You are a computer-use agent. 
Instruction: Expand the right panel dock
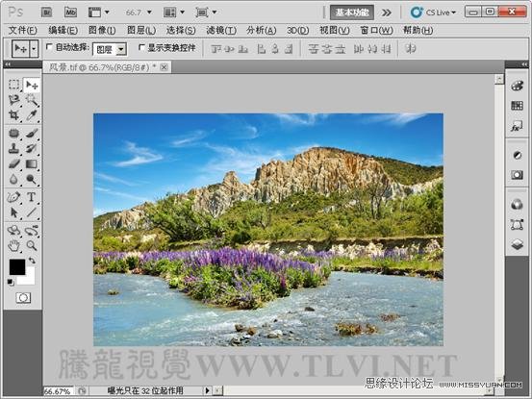pos(524,64)
